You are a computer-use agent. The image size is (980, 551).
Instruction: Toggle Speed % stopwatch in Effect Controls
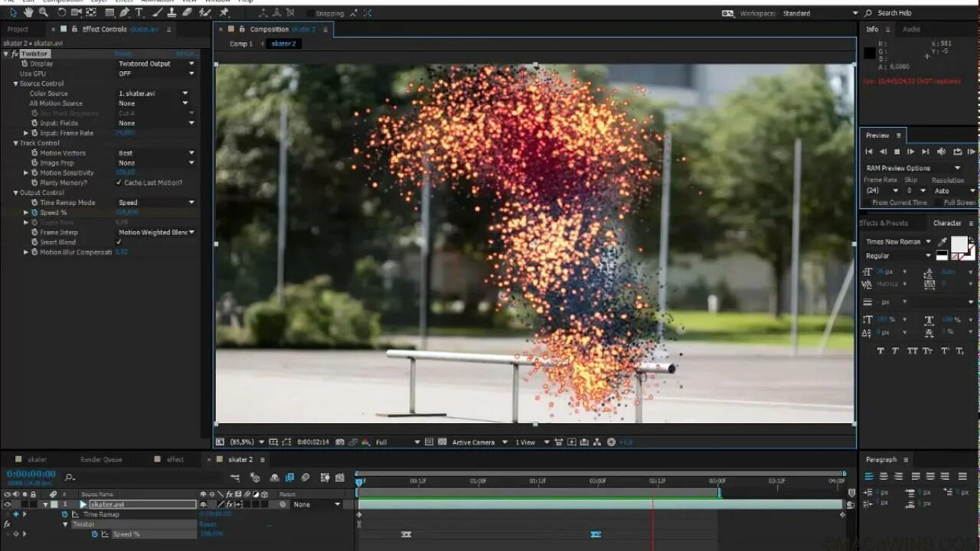tap(34, 212)
